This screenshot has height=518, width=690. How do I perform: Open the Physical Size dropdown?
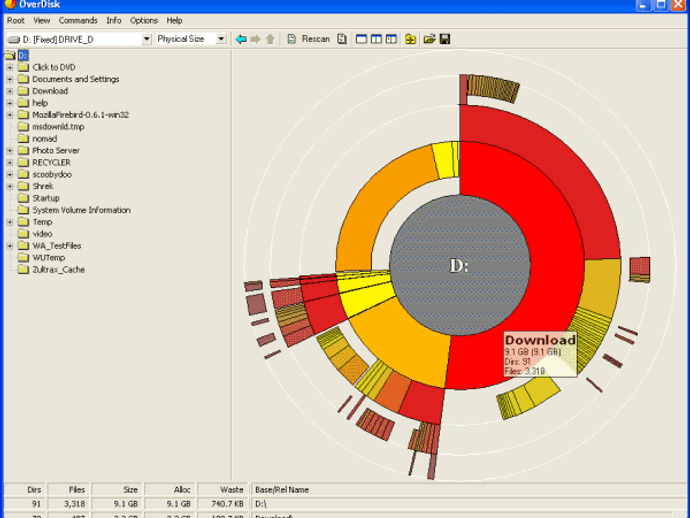[x=223, y=39]
